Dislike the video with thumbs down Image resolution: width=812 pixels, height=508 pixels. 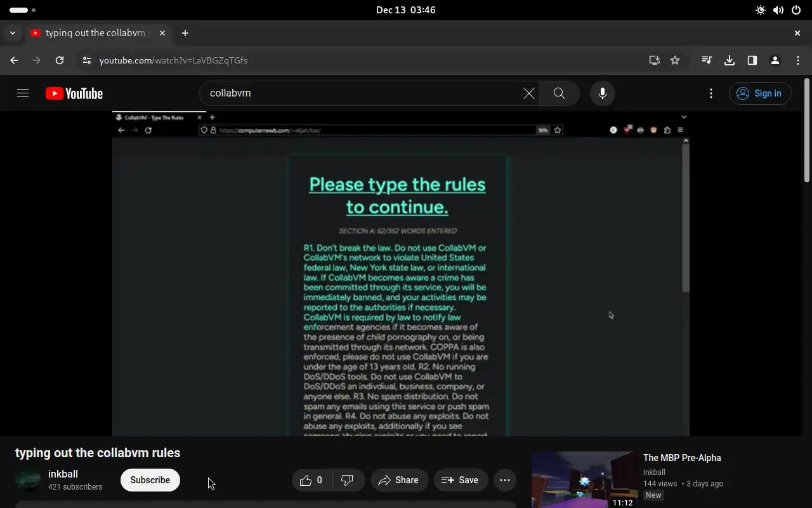click(x=348, y=480)
